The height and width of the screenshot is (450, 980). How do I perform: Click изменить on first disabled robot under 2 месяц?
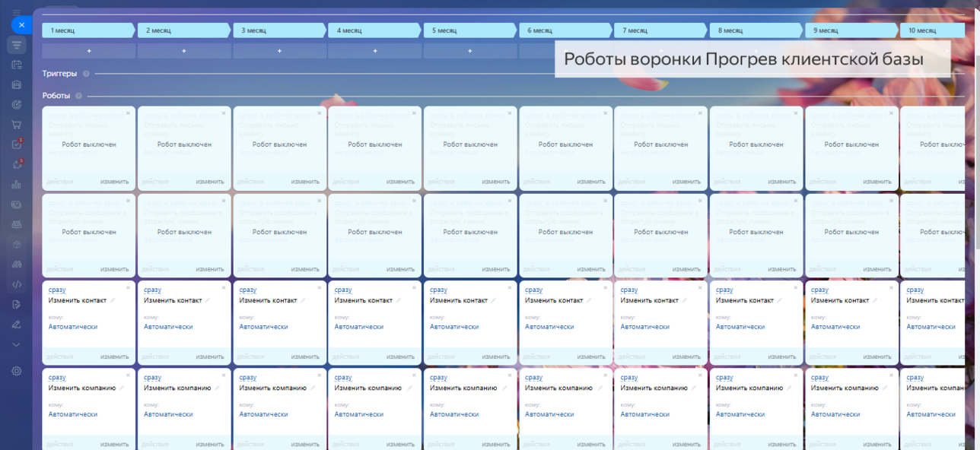210,182
